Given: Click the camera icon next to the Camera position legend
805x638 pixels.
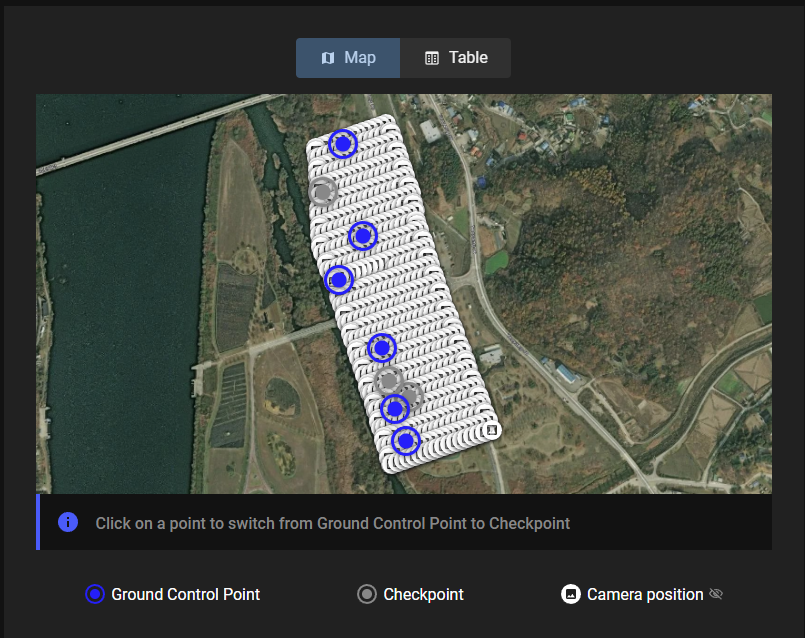Looking at the screenshot, I should pos(570,594).
